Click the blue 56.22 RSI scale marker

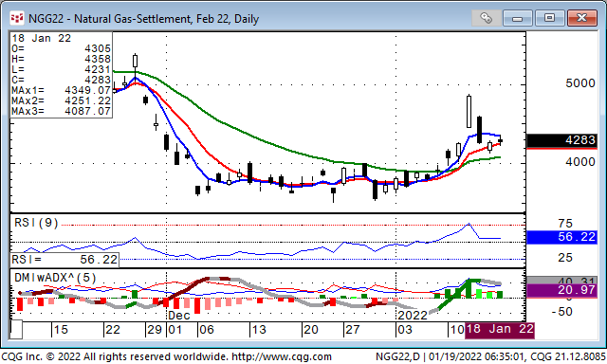(561, 237)
